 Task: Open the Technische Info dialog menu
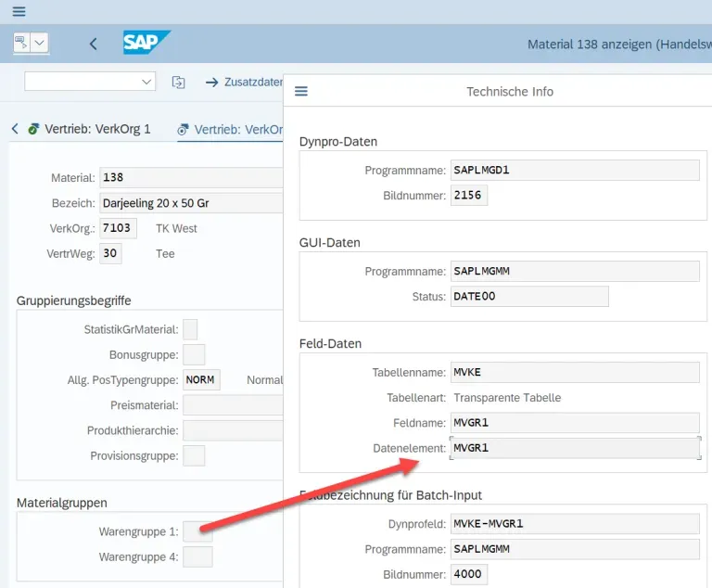click(x=301, y=91)
